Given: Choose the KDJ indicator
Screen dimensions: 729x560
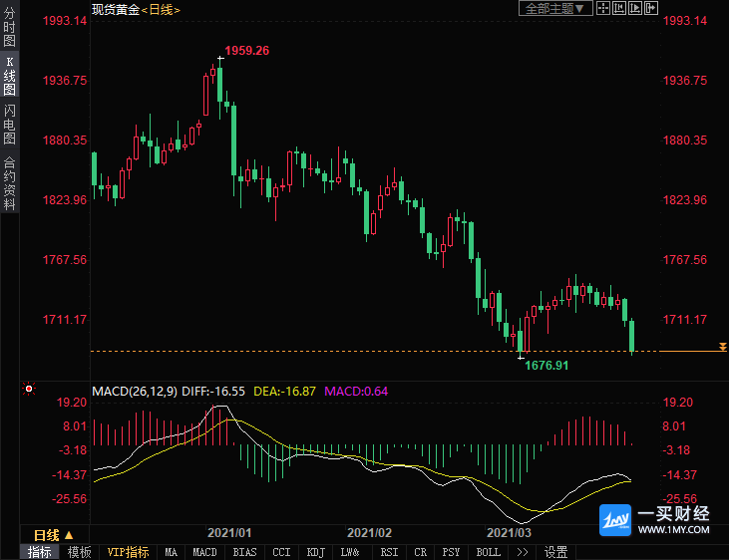Looking at the screenshot, I should coord(316,552).
